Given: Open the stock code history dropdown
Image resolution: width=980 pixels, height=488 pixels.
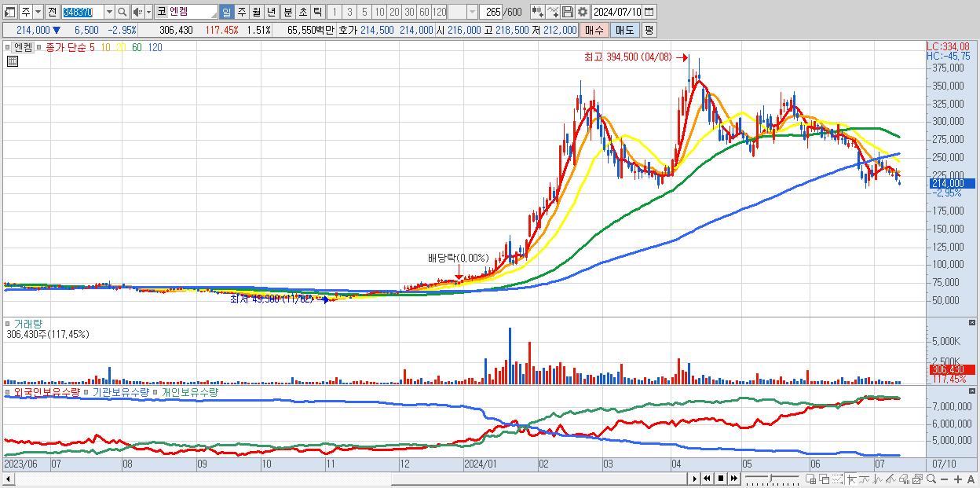Looking at the screenshot, I should pyautogui.click(x=109, y=12).
